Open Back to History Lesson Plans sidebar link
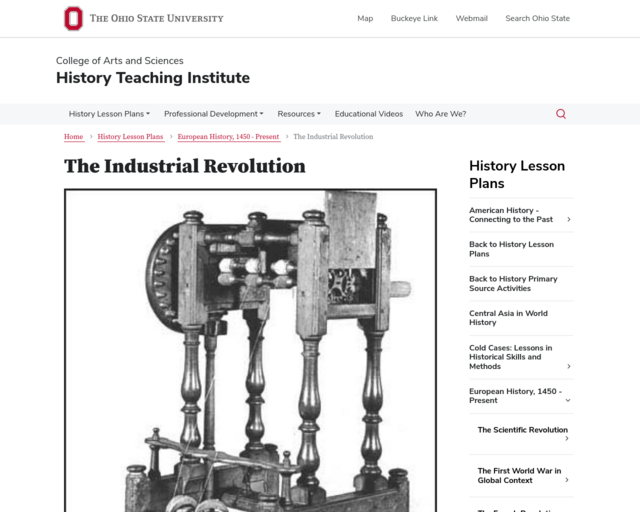This screenshot has width=640, height=512. (x=511, y=249)
